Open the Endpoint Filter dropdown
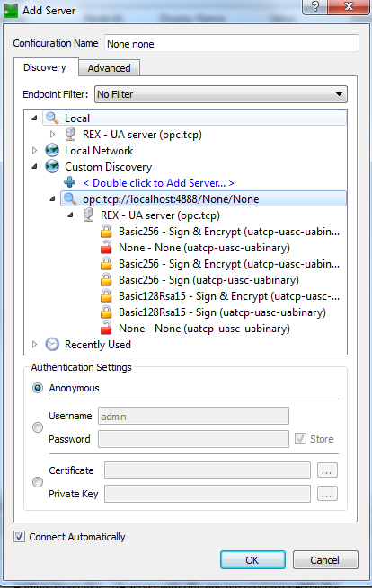The height and width of the screenshot is (588, 372). (221, 94)
